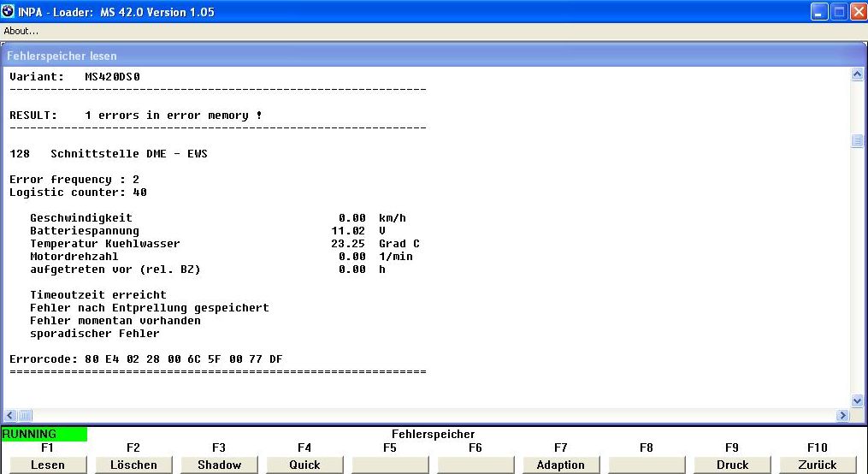Screen dimensions: 868x474
Task: Click the 1/min unit text
Action: [x=396, y=257]
